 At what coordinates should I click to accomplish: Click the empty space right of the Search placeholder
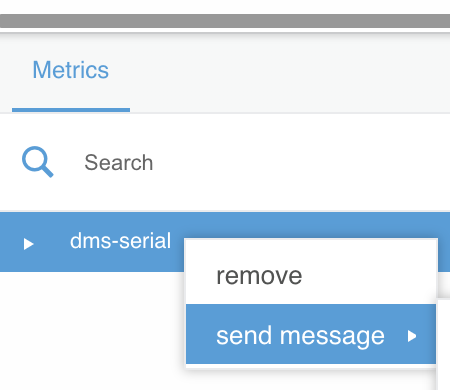pos(300,163)
